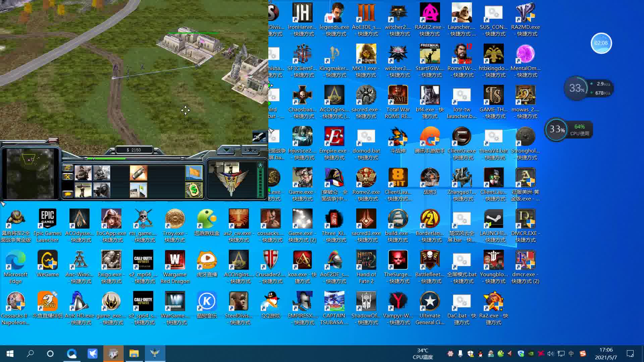Click the orange rally point flag command
644x362 pixels.
click(x=194, y=173)
